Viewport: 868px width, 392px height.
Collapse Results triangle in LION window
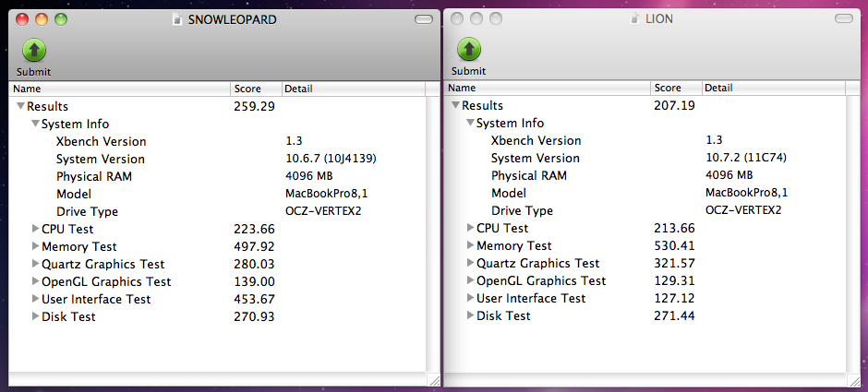click(x=455, y=105)
